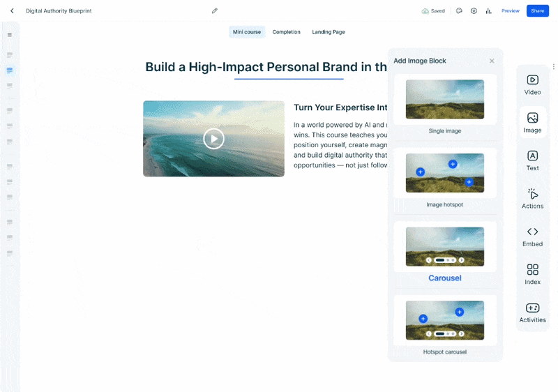
Task: Open the three-dot menu beside the block toolbar
Action: (x=553, y=67)
